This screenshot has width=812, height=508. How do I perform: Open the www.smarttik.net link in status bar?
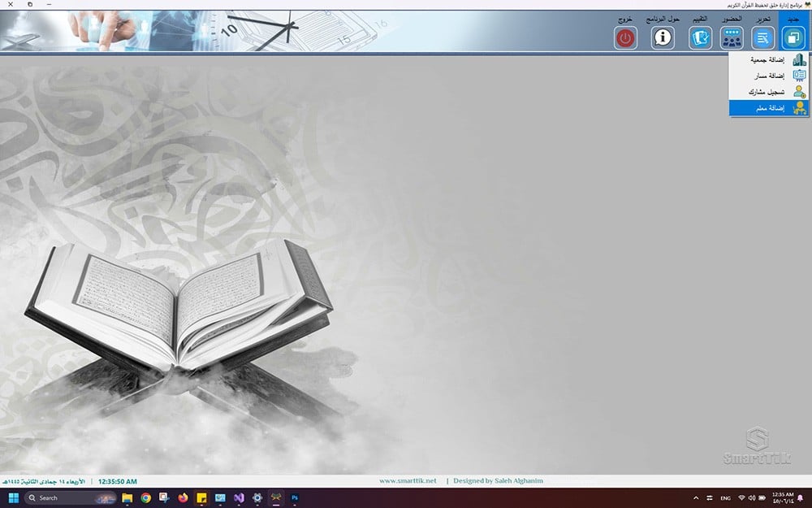[408, 481]
